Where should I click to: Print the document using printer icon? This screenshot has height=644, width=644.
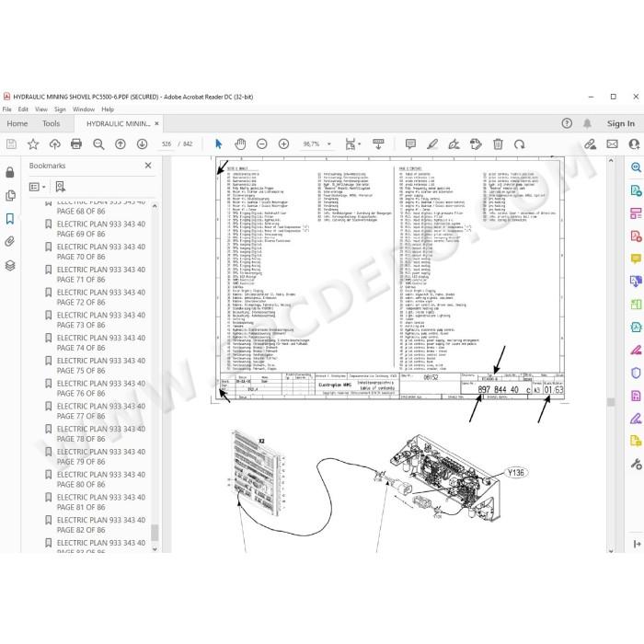[x=76, y=144]
